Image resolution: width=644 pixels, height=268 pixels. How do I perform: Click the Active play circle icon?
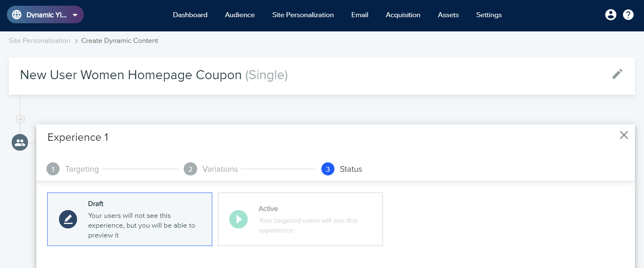pos(238,219)
